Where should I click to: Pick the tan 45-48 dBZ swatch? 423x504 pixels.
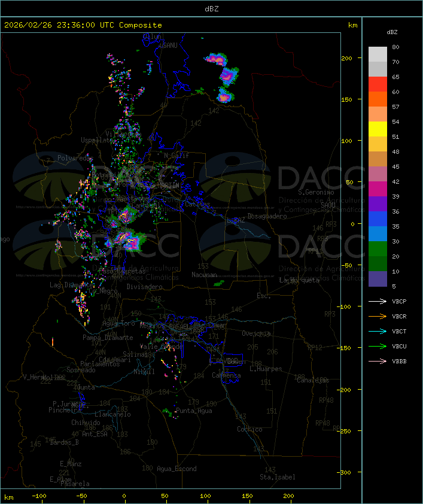click(x=378, y=159)
